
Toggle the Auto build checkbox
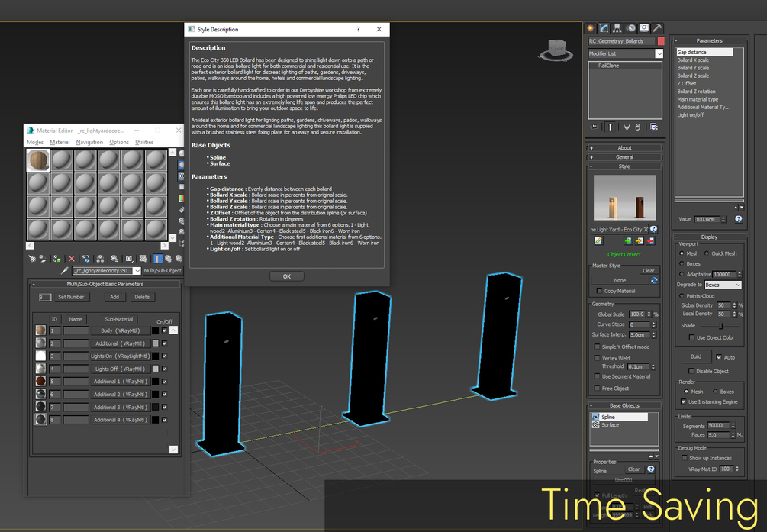coord(719,357)
